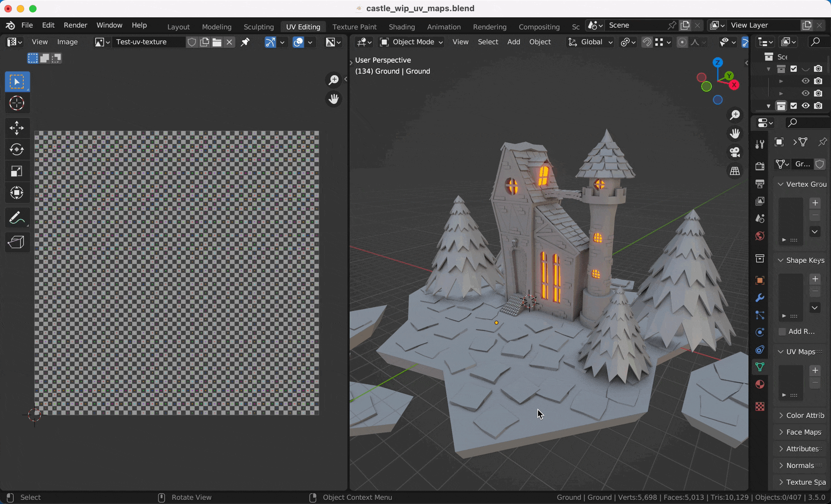Image resolution: width=831 pixels, height=504 pixels.
Task: Expand the Face Maps panel
Action: pyautogui.click(x=781, y=432)
